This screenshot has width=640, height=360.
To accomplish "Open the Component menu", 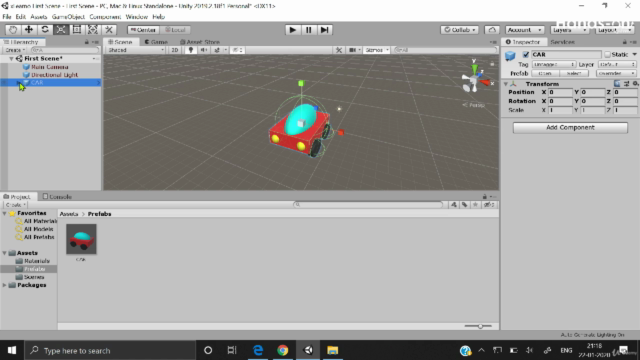I will coord(105,17).
